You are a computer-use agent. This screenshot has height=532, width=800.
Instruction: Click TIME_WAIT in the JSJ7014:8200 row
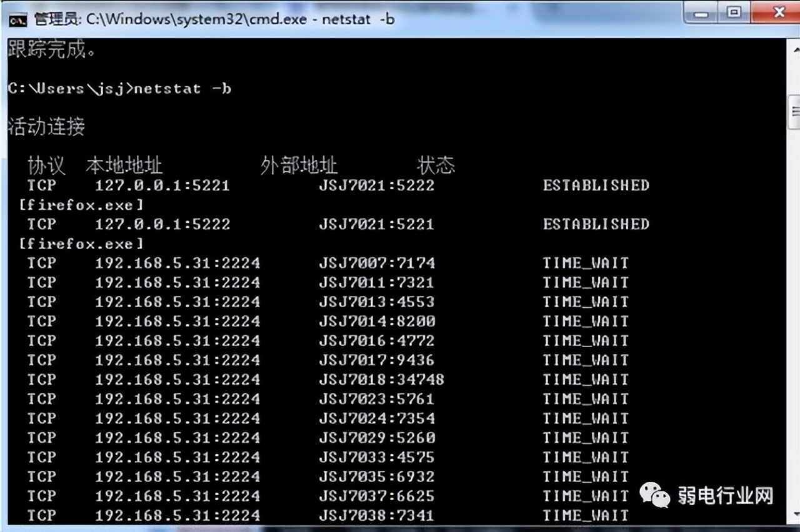tap(586, 321)
